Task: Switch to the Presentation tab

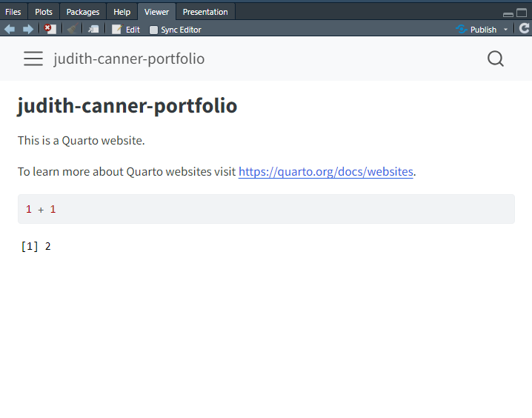Action: click(205, 12)
